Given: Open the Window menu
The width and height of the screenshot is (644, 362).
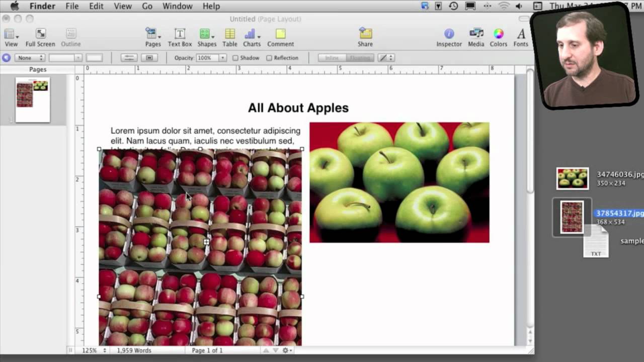Looking at the screenshot, I should 178,6.
